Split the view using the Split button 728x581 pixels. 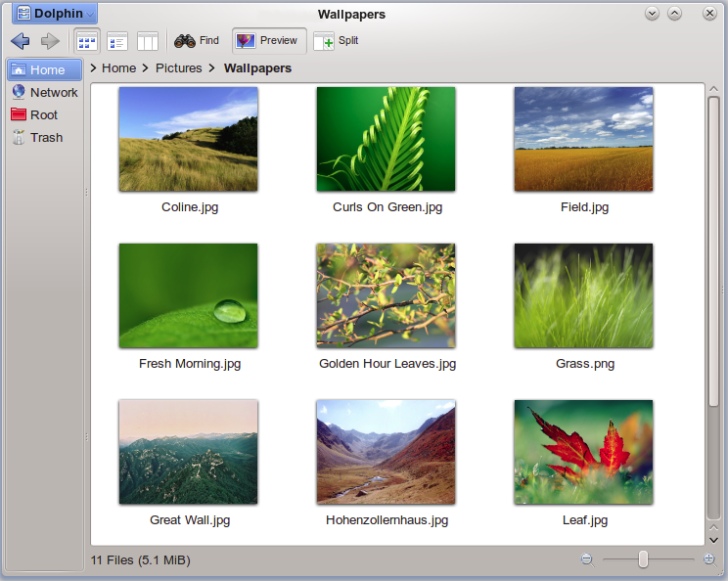click(x=337, y=41)
